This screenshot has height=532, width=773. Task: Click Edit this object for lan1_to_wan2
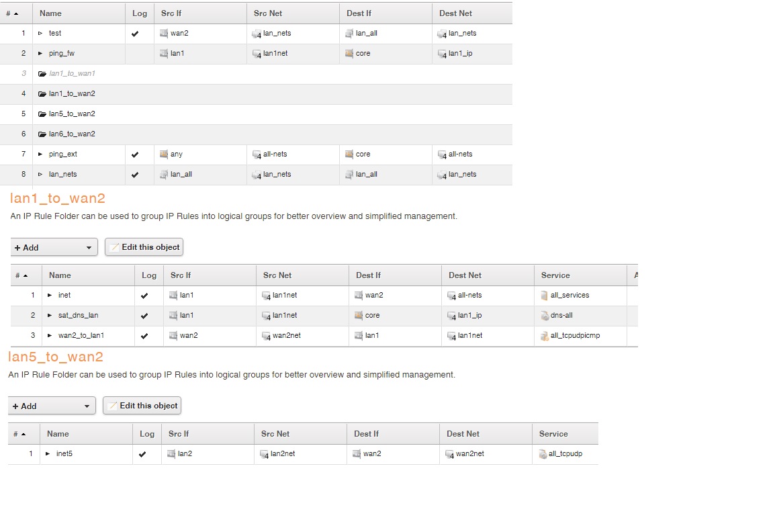click(144, 247)
